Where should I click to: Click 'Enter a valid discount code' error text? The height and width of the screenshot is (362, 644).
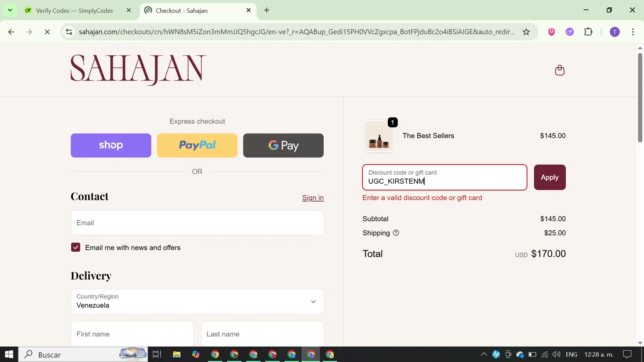coord(422,198)
